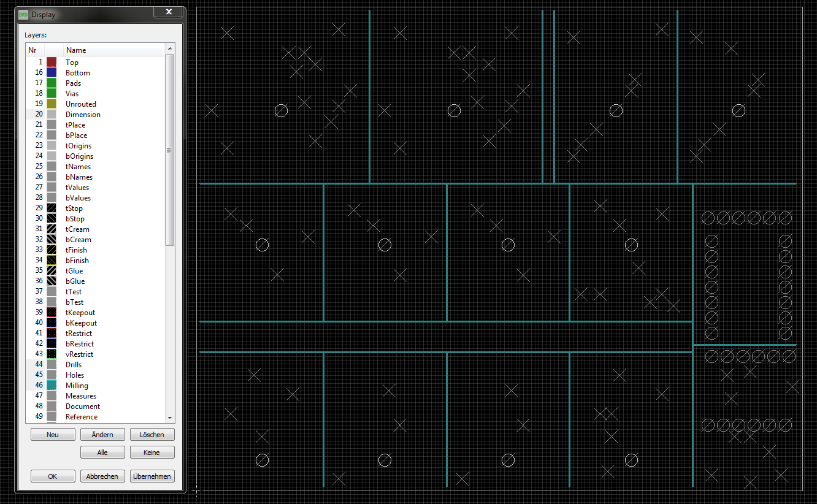The height and width of the screenshot is (504, 817).
Task: Sort by the Name column header
Action: 114,50
